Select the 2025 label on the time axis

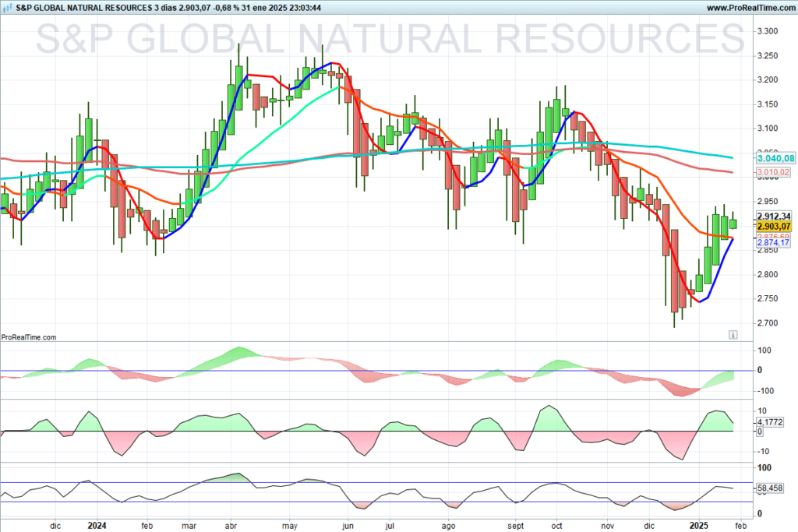(699, 526)
